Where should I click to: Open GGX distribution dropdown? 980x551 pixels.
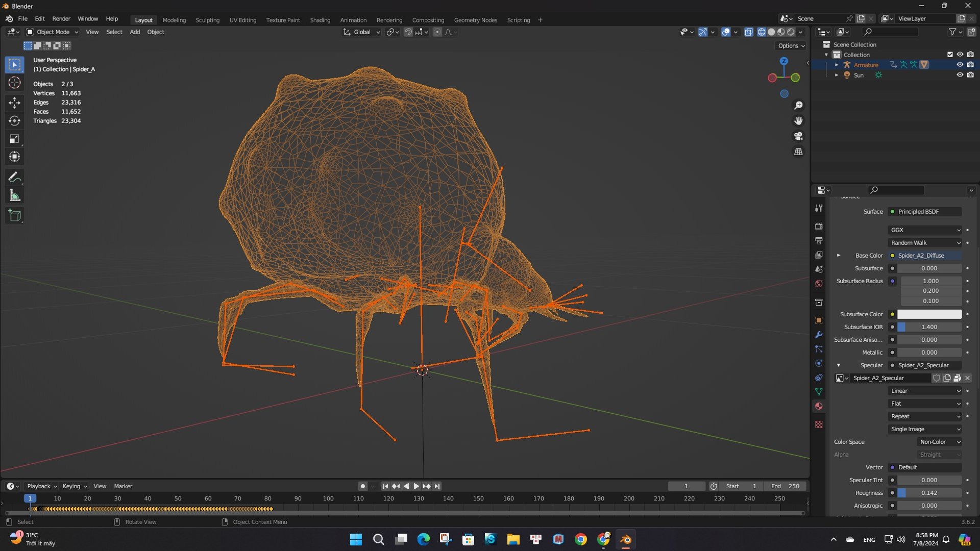(x=925, y=230)
